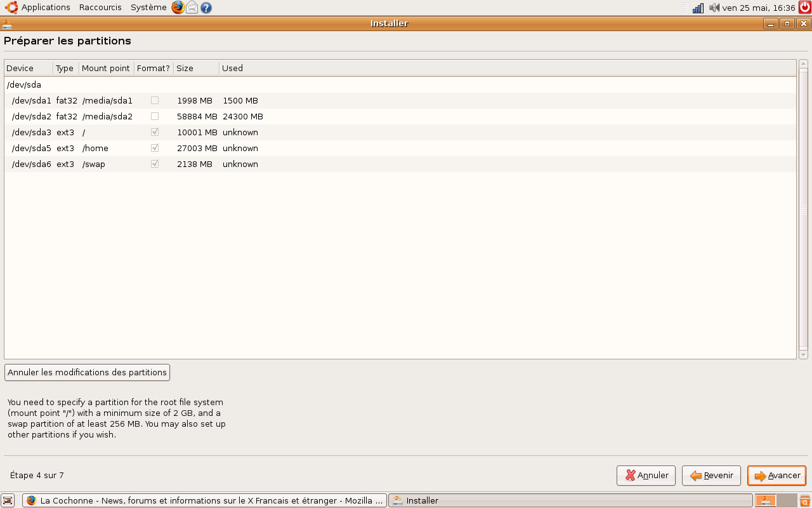The height and width of the screenshot is (508, 812).
Task: Enable Format for /dev/sda1
Action: coord(154,100)
